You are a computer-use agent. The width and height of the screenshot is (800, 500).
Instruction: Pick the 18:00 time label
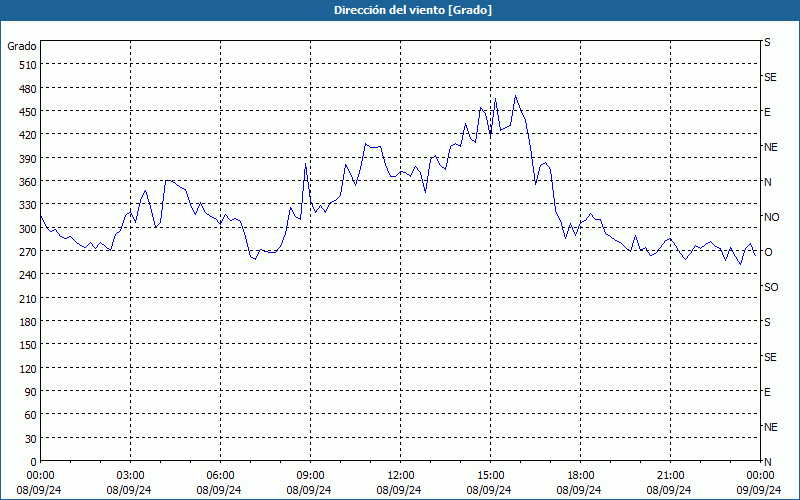581,476
